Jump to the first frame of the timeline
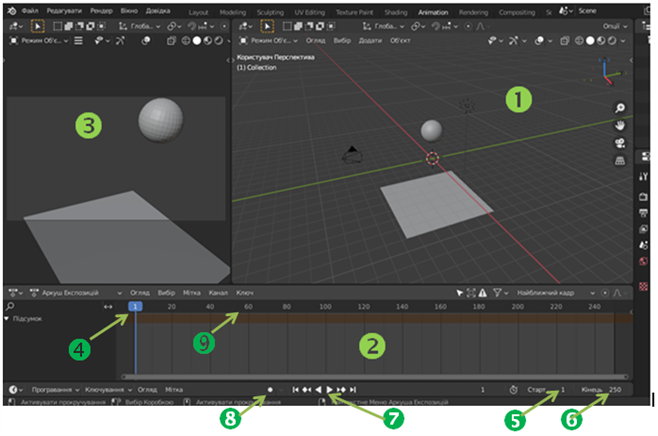 click(x=294, y=389)
